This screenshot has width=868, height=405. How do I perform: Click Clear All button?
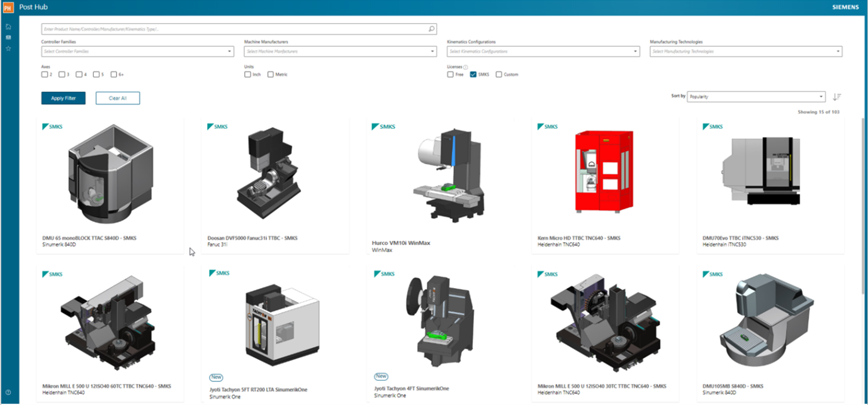point(118,98)
